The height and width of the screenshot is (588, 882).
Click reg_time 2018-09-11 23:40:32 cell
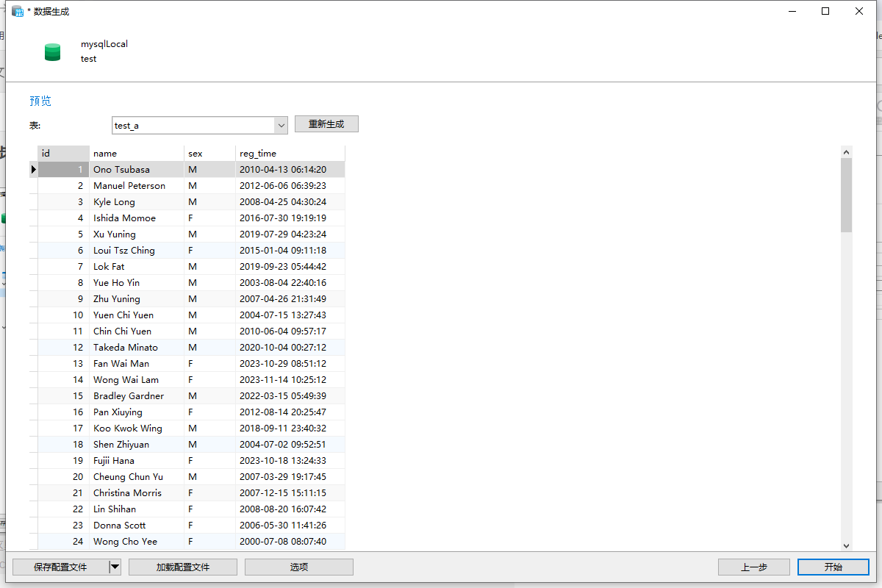tap(290, 428)
